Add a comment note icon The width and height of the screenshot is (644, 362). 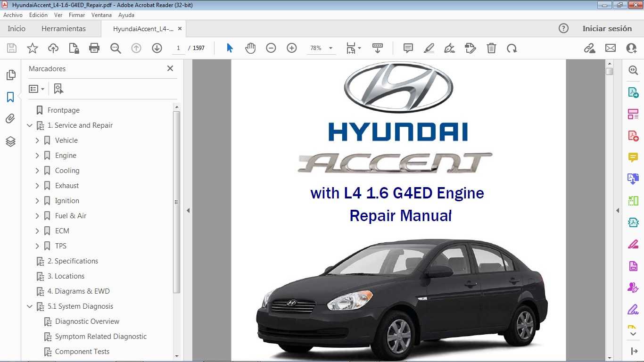point(408,48)
